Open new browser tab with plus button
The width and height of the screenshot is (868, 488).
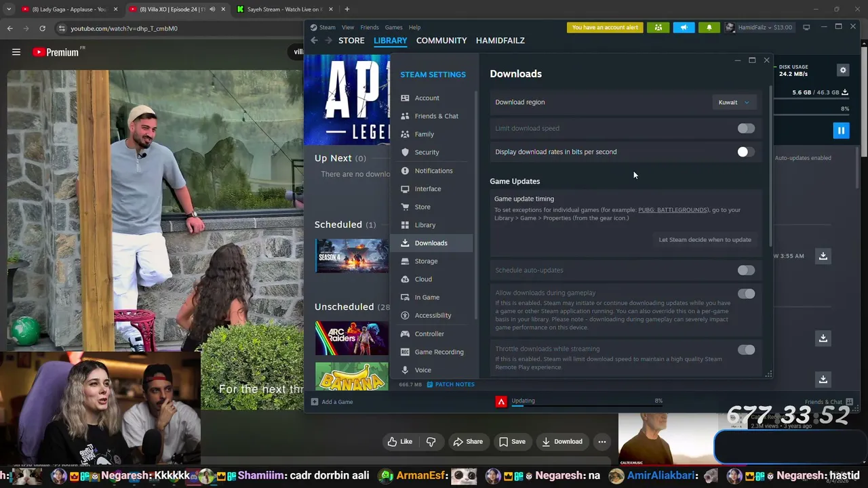click(x=347, y=9)
